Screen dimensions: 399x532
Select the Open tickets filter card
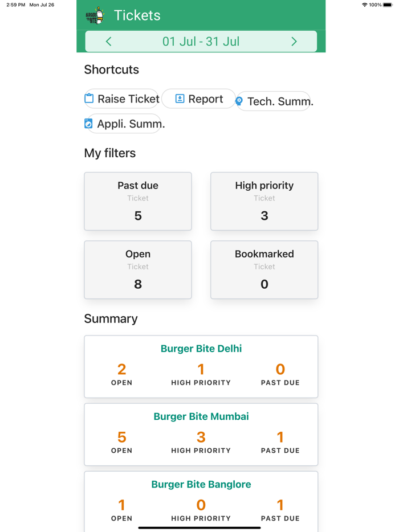coord(138,269)
